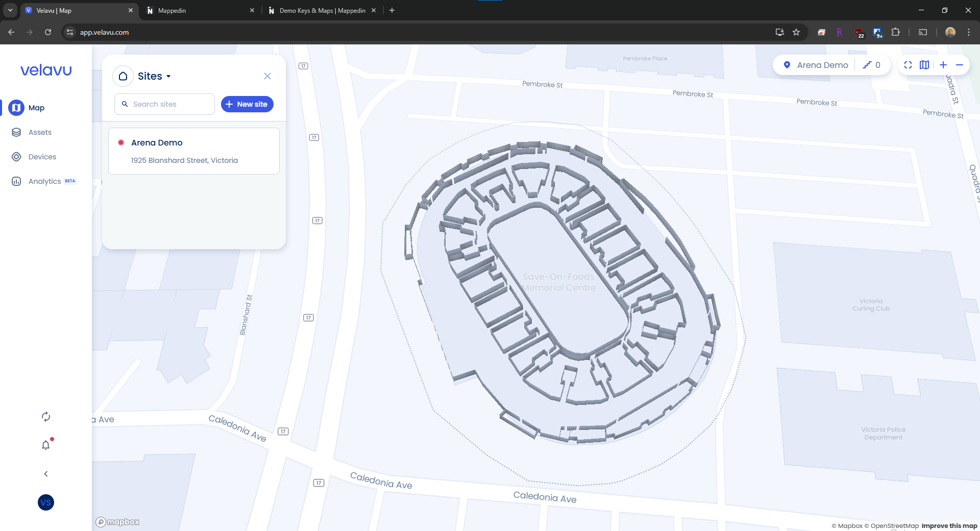This screenshot has height=531, width=980.
Task: Open the browser tab list dropdown
Action: [x=10, y=10]
